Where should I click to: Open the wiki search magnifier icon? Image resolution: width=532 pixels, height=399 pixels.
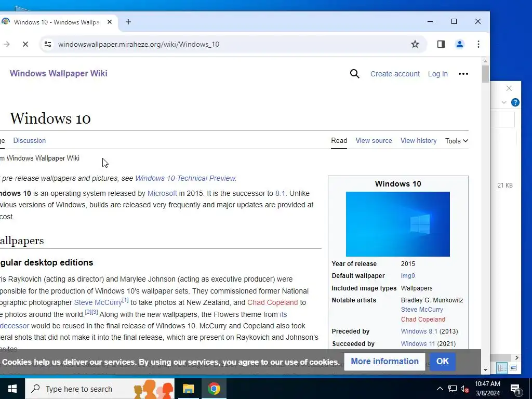point(354,74)
